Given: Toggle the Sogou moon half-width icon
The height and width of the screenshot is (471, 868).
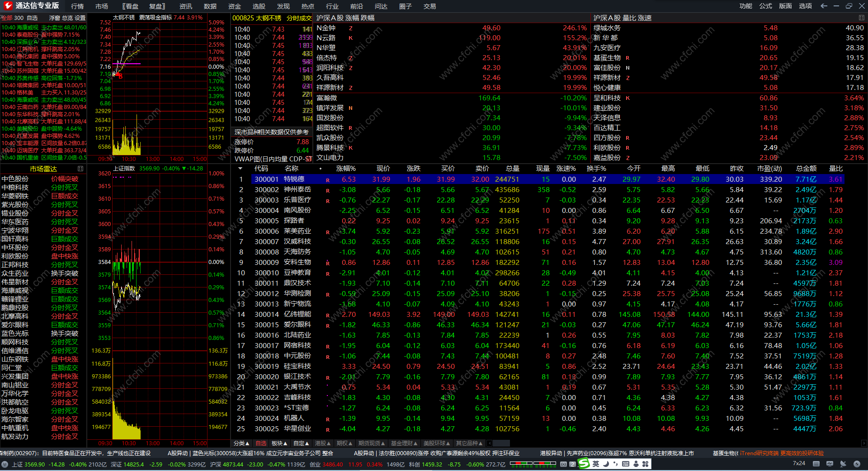Looking at the screenshot, I should tap(605, 464).
